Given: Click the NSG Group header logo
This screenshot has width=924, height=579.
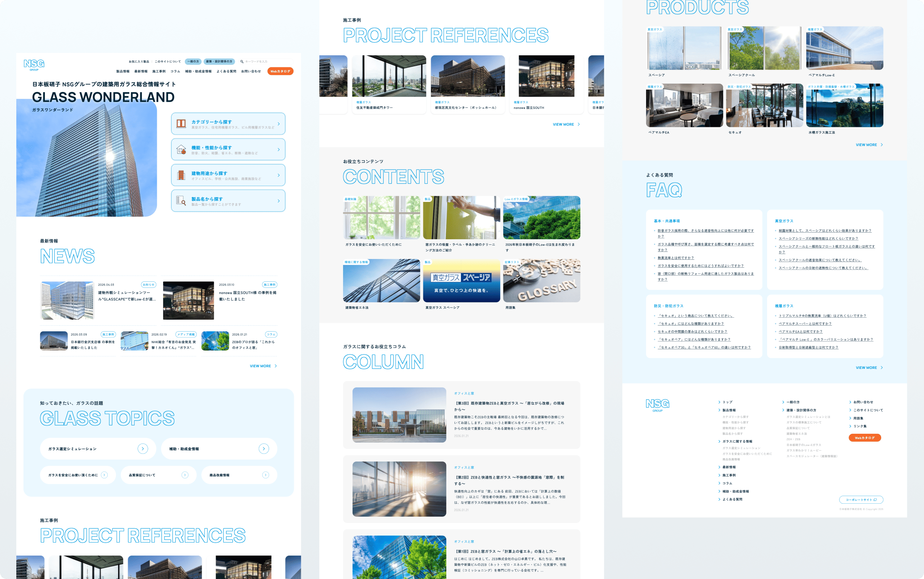Looking at the screenshot, I should click(x=34, y=64).
